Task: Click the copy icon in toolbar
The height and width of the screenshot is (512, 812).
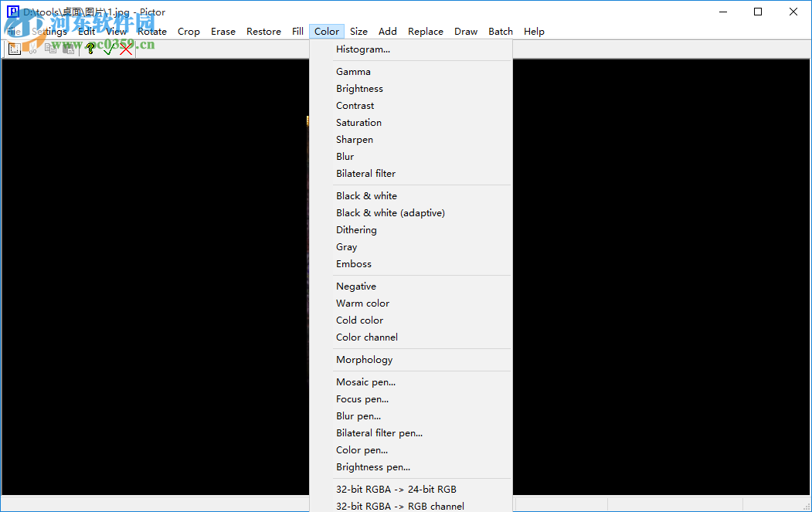Action: tap(50, 49)
